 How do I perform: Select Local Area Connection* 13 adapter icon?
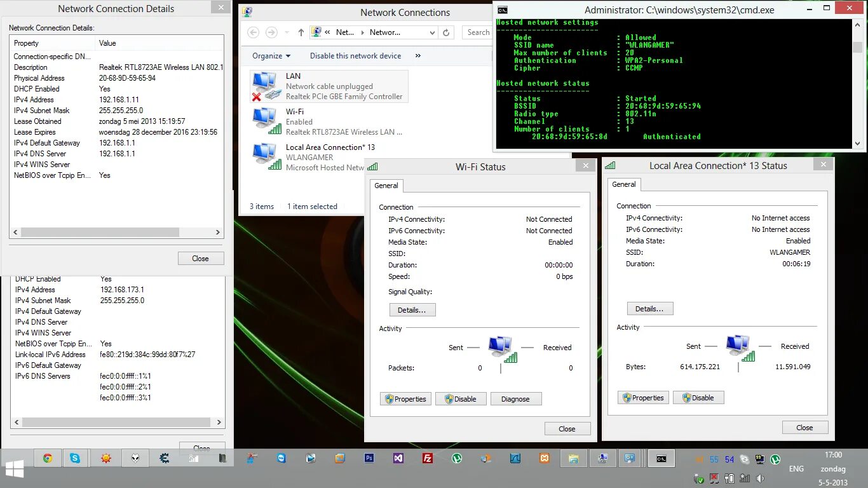click(x=266, y=157)
